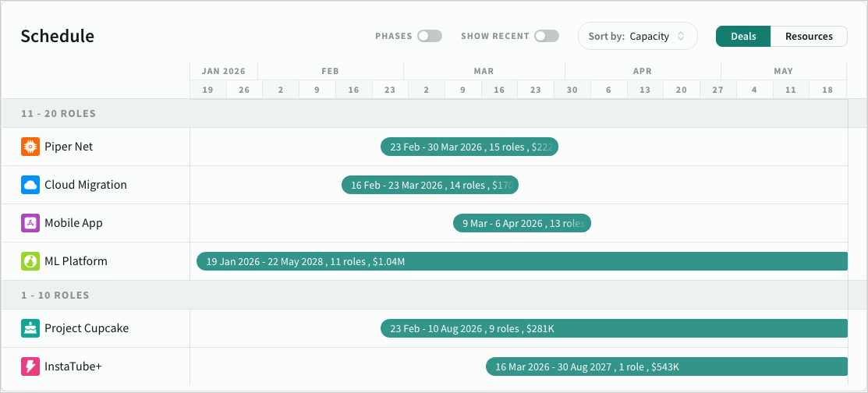Open the Piper Net project name link
The width and height of the screenshot is (868, 393).
[x=69, y=147]
